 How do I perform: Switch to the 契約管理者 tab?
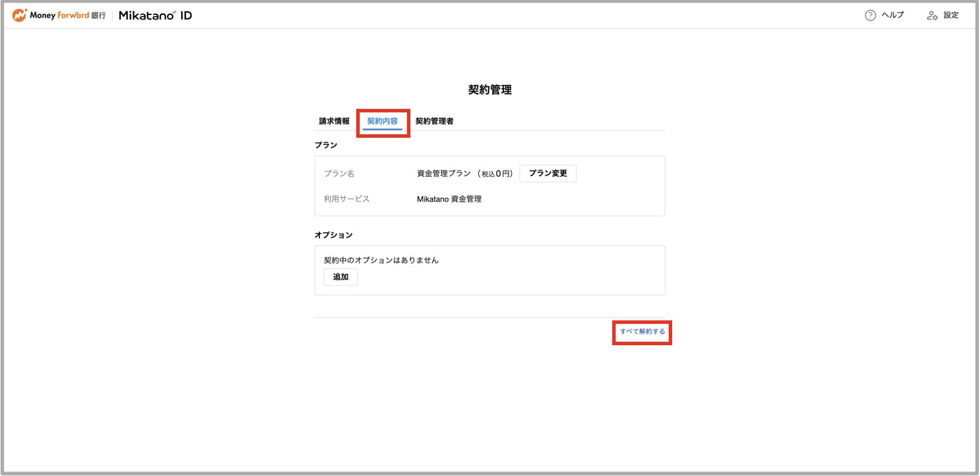pos(434,121)
